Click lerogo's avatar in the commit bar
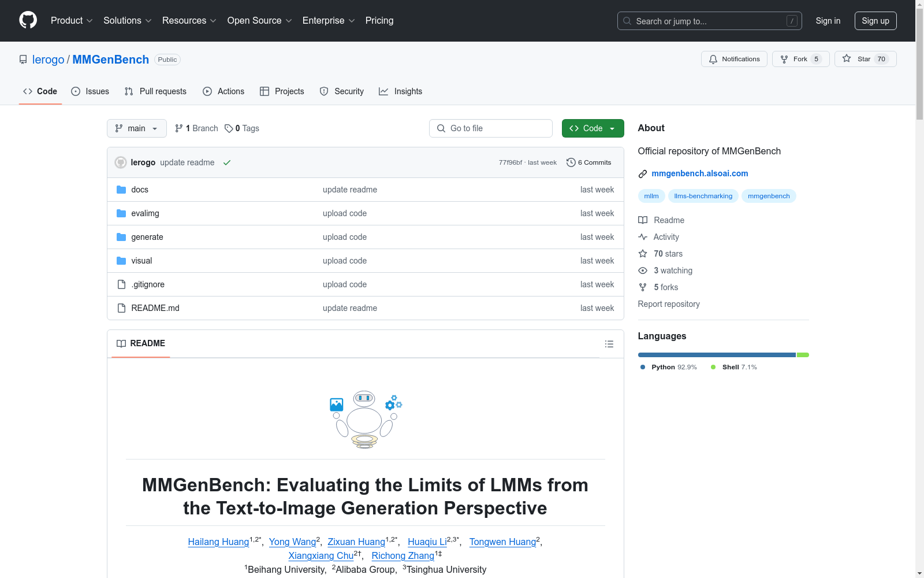The width and height of the screenshot is (924, 578). point(121,162)
